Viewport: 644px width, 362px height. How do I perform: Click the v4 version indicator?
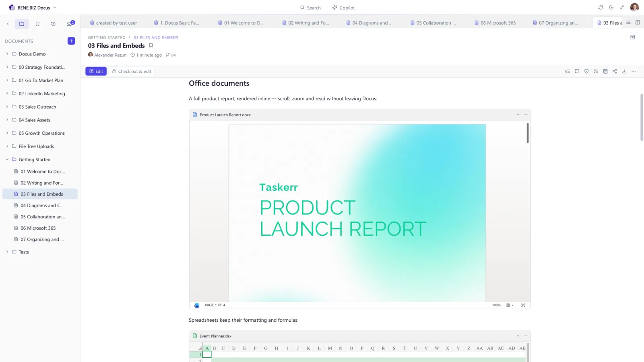[171, 55]
